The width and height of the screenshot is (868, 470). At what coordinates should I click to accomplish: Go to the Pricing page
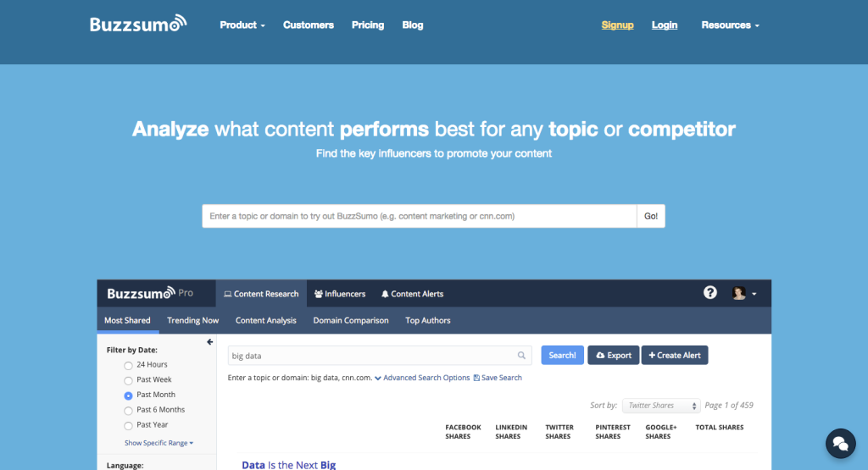point(368,25)
